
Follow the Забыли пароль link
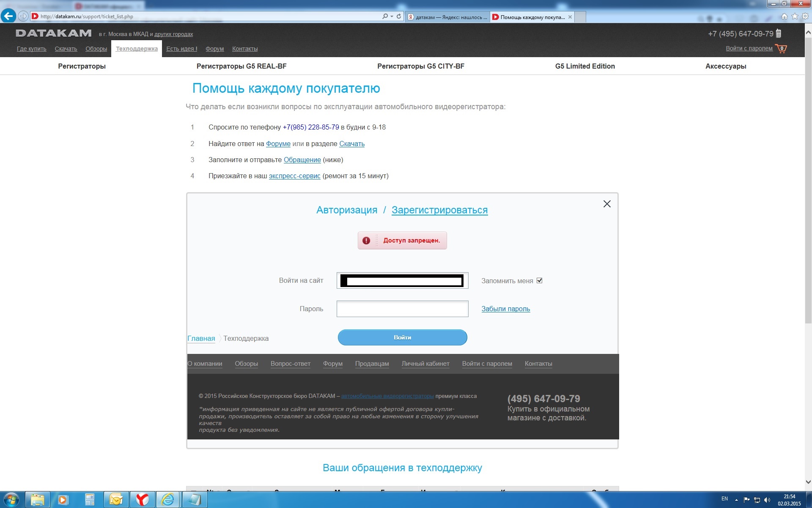(505, 309)
